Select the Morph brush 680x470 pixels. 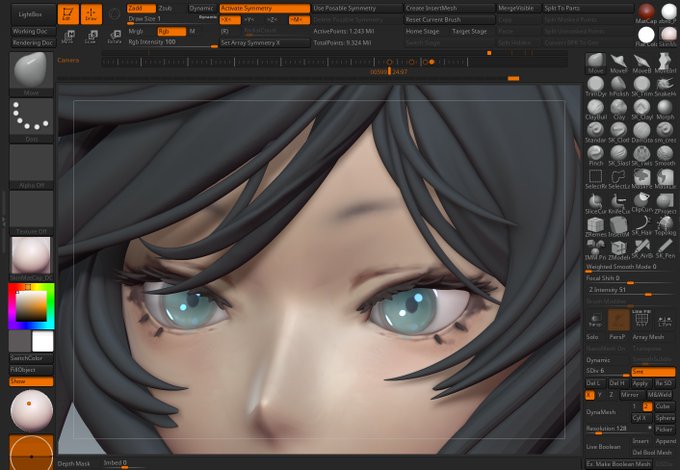click(x=665, y=110)
